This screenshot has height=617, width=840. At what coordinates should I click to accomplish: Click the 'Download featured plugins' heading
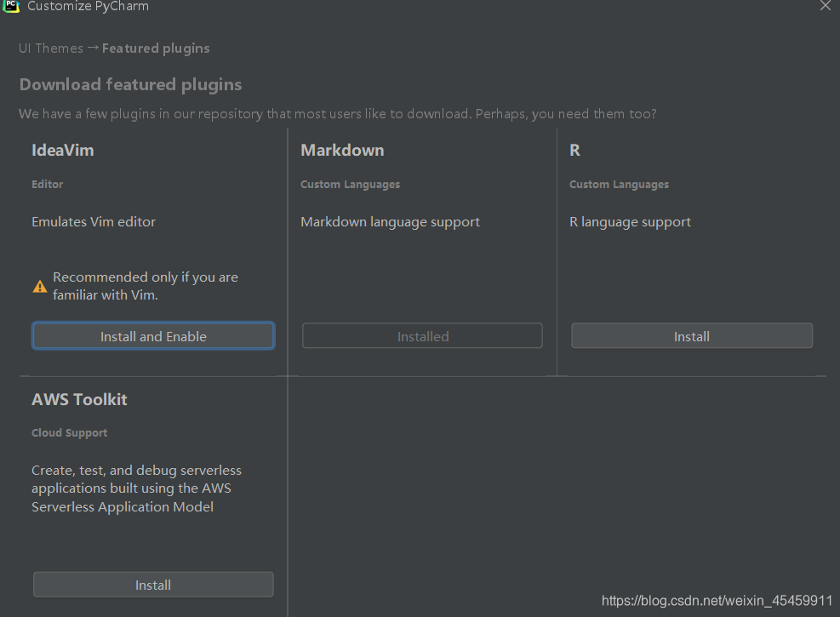click(131, 84)
